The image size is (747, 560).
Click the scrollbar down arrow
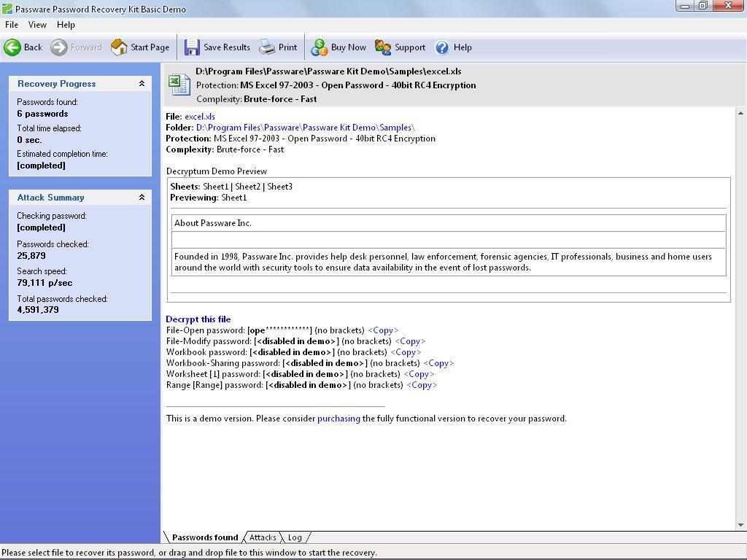tap(740, 525)
